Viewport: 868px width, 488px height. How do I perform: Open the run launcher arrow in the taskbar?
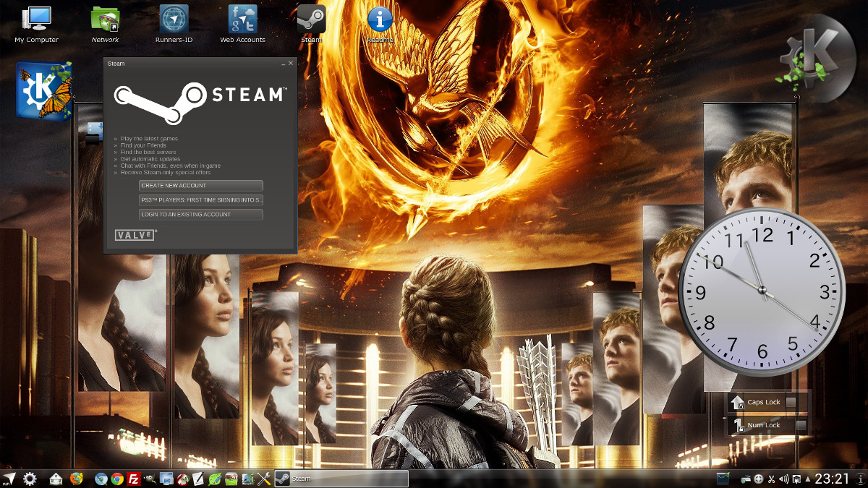point(9,479)
